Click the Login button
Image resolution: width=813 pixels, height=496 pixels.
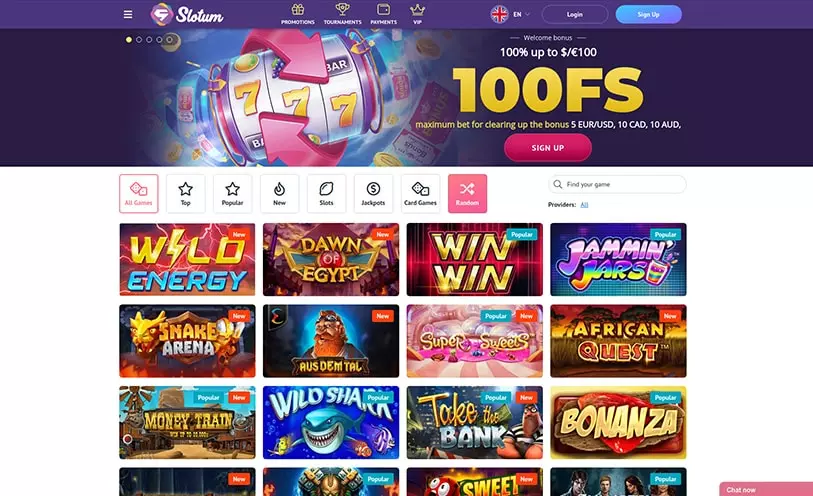575,15
